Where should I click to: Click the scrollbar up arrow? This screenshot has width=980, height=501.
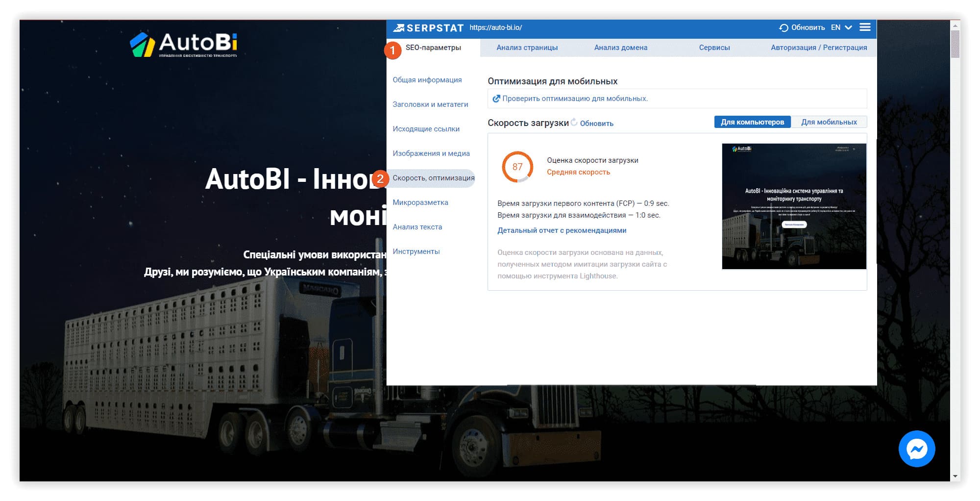(955, 25)
